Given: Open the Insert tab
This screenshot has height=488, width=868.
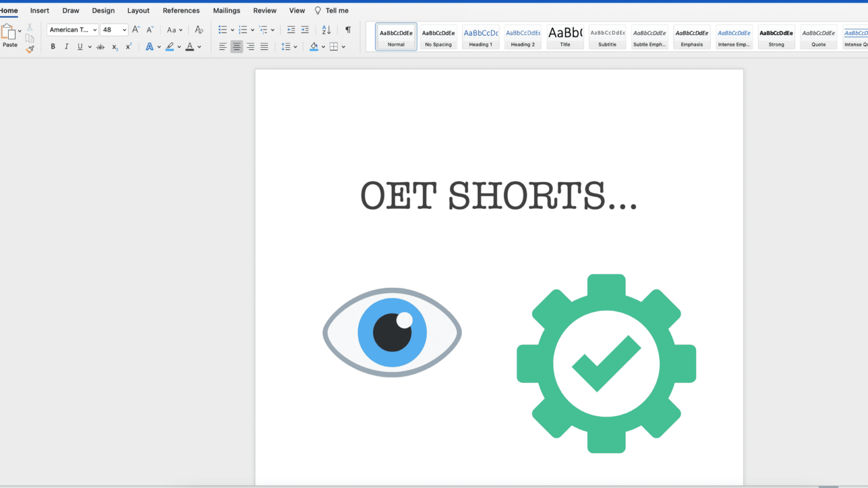Looking at the screenshot, I should [40, 10].
